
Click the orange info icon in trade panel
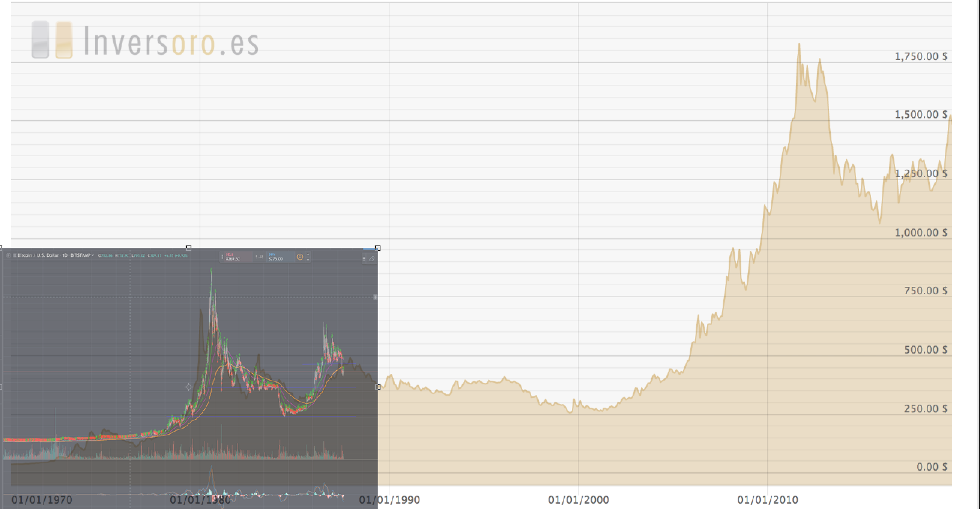(x=300, y=257)
